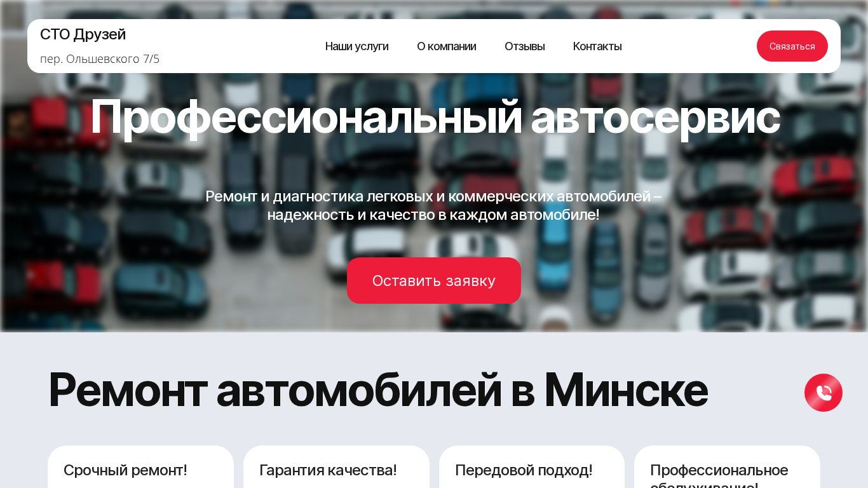Click the subtitle line надежность и качество
The height and width of the screenshot is (488, 868).
(433, 215)
